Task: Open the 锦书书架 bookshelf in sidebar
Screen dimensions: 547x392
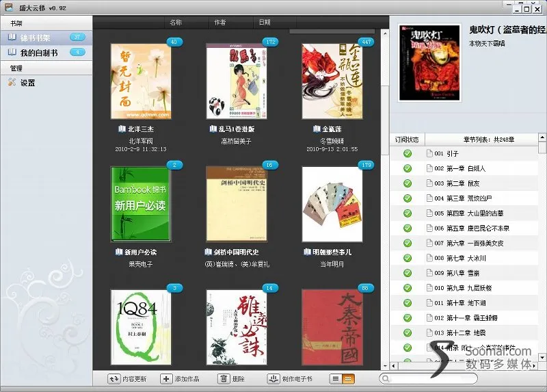Action: tap(46, 38)
